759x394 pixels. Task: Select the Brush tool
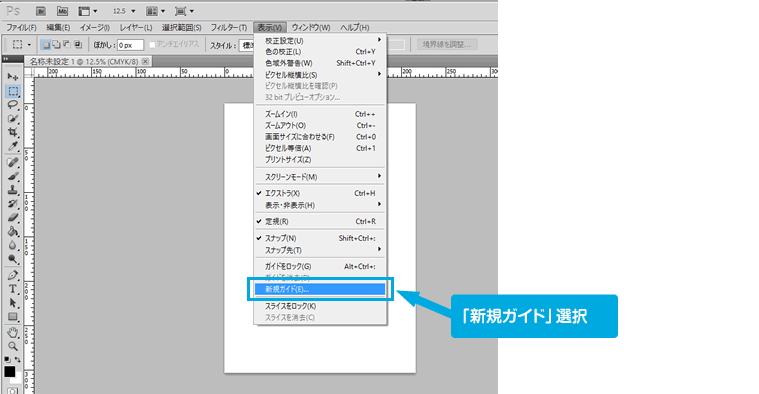pos(13,176)
